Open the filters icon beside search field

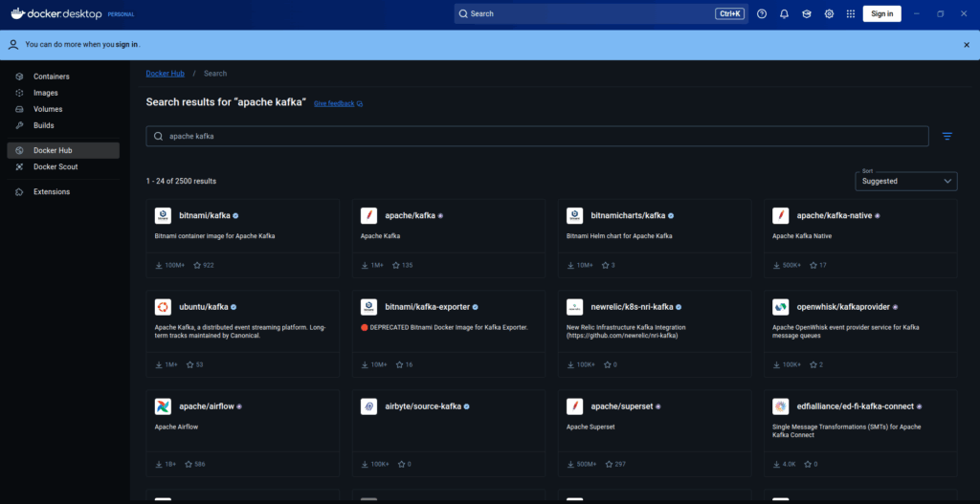pyautogui.click(x=947, y=136)
